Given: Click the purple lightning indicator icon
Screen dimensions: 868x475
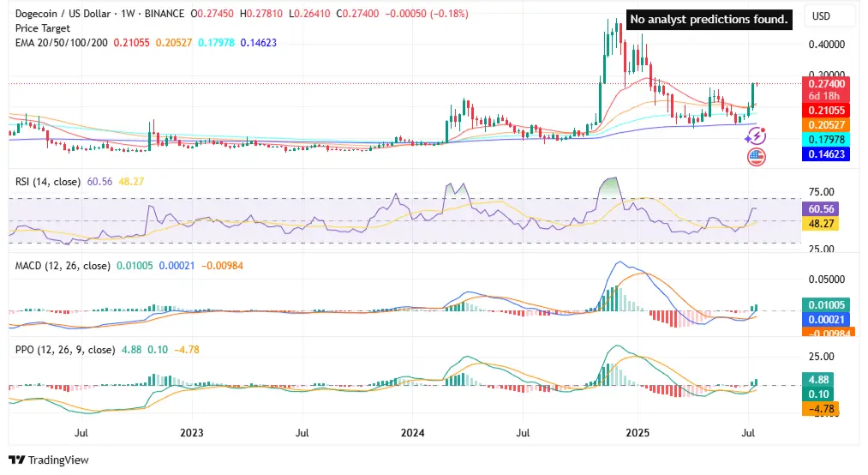Looking at the screenshot, I should (756, 135).
